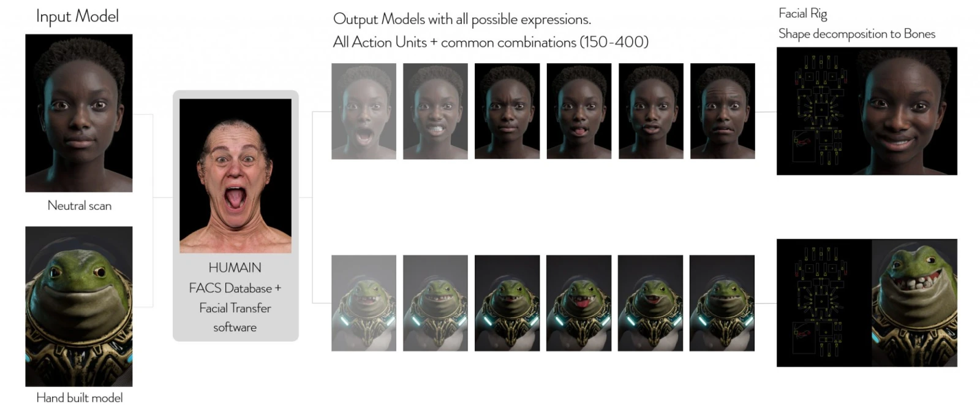This screenshot has height=409, width=980.
Task: Select the hand built frog input model
Action: tap(78, 306)
